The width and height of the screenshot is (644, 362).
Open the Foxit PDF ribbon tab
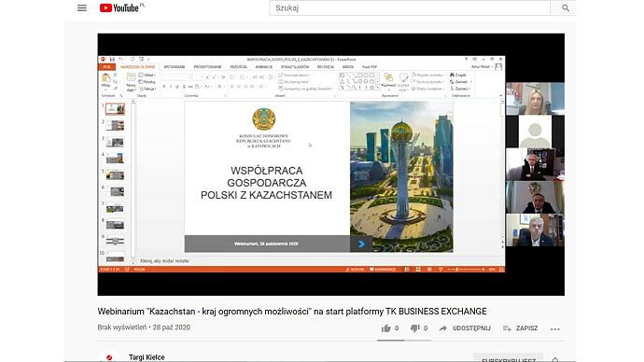coord(370,67)
